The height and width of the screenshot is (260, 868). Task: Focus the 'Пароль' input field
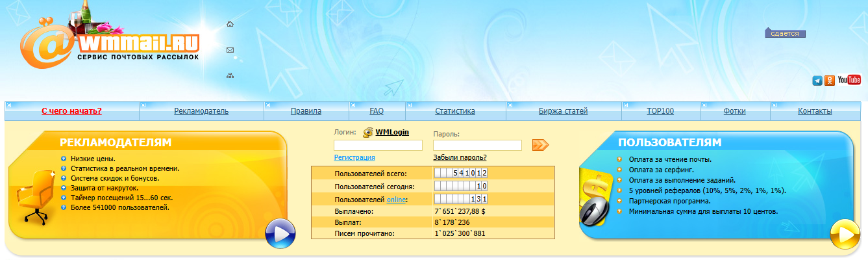point(477,146)
